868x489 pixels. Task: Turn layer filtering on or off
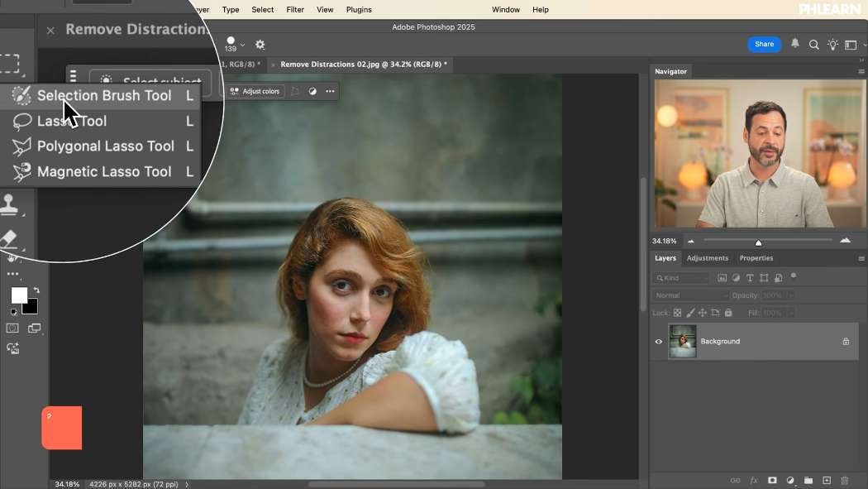[794, 276]
